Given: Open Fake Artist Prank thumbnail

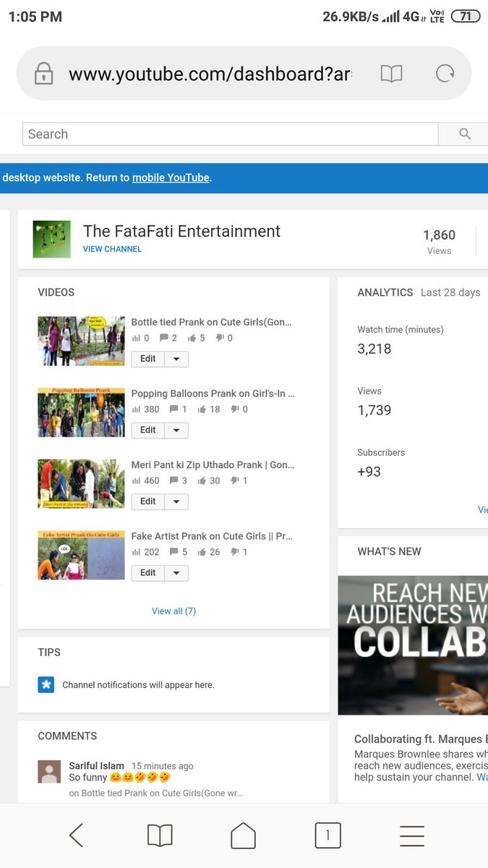Looking at the screenshot, I should click(81, 555).
